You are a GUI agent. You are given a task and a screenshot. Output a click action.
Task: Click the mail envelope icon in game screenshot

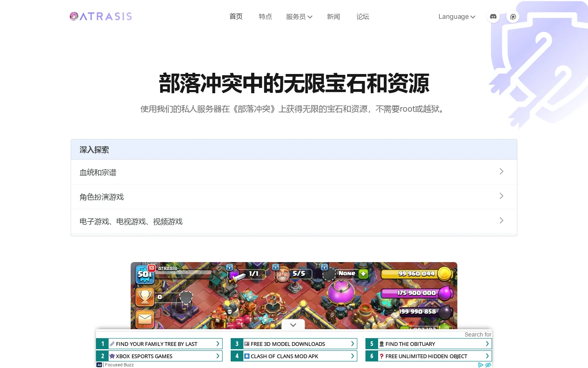[145, 319]
